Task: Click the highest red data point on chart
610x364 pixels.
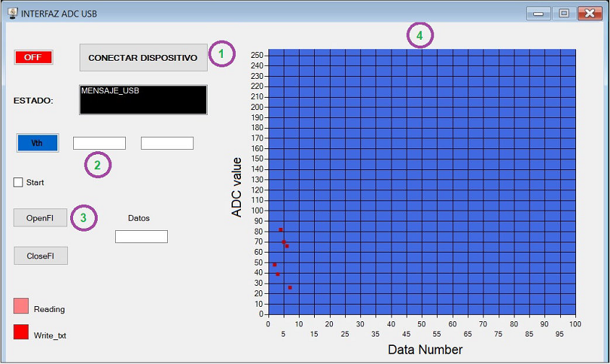Action: click(281, 229)
